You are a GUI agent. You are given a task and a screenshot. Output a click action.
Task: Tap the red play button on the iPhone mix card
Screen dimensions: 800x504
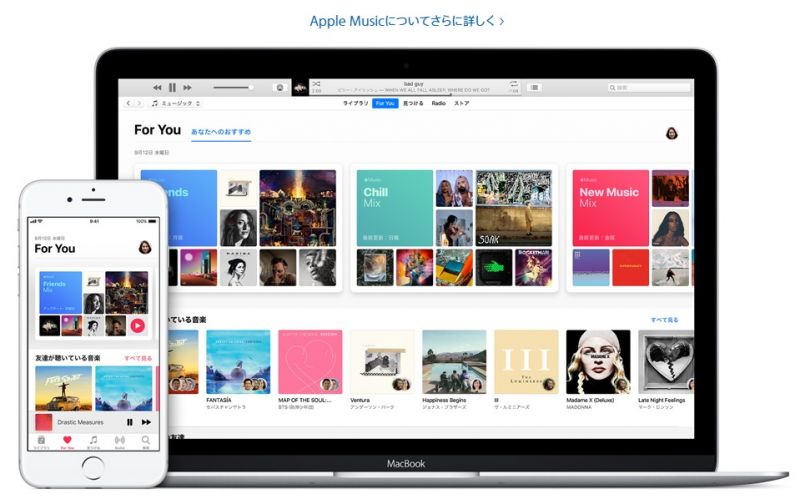137,325
